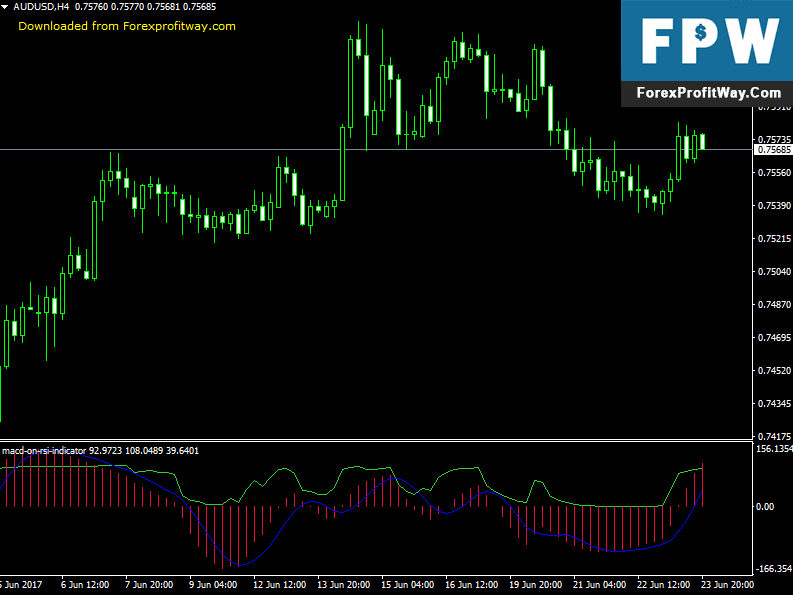Click the 22 Jun 12:00 time label
Screen dimensions: 793x595
tap(664, 585)
